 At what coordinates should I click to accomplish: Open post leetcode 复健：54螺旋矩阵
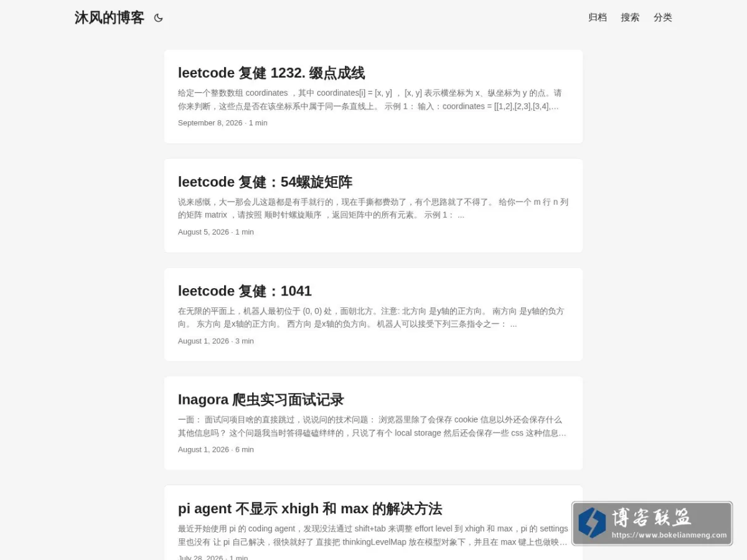coord(265,182)
